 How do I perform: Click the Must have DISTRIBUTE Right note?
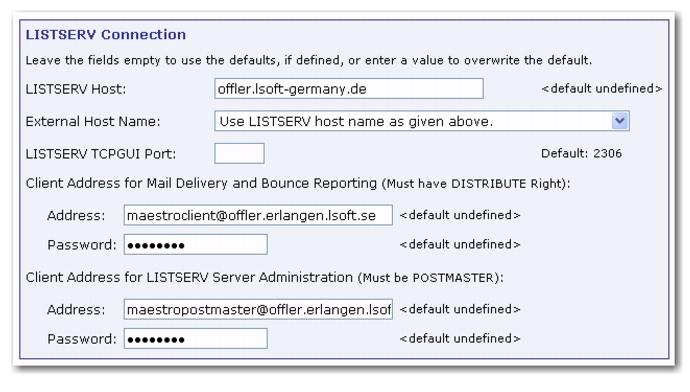pos(476,184)
